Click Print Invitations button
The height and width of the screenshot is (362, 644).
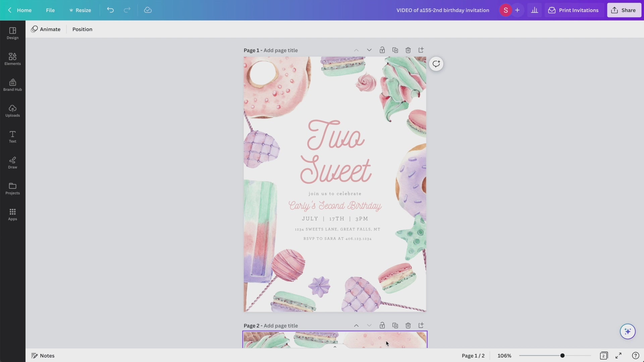coord(574,10)
